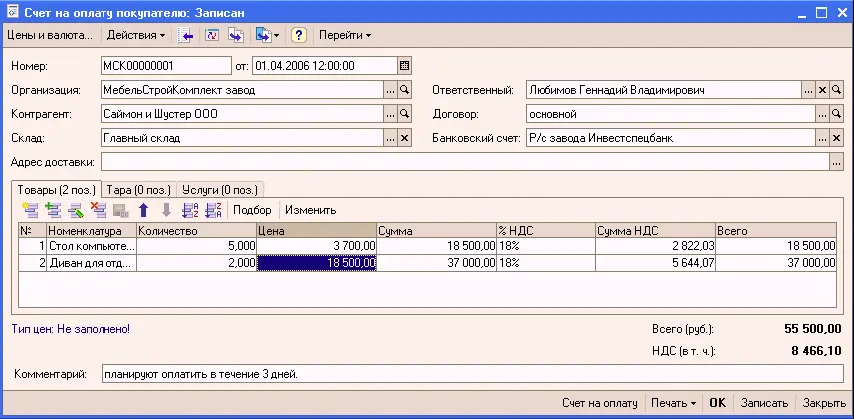This screenshot has height=419, width=854.
Task: Select the VAT sum cell 2 822,03
Action: click(655, 246)
